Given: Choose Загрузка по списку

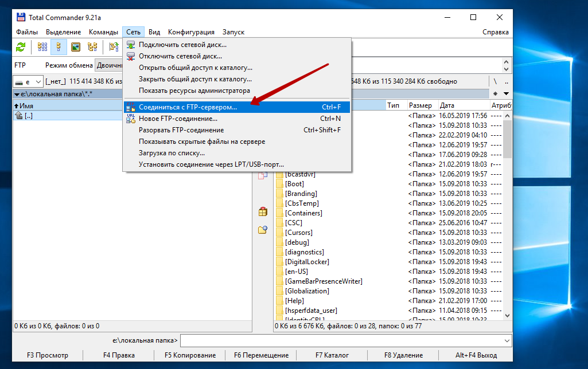Looking at the screenshot, I should pyautogui.click(x=237, y=153).
